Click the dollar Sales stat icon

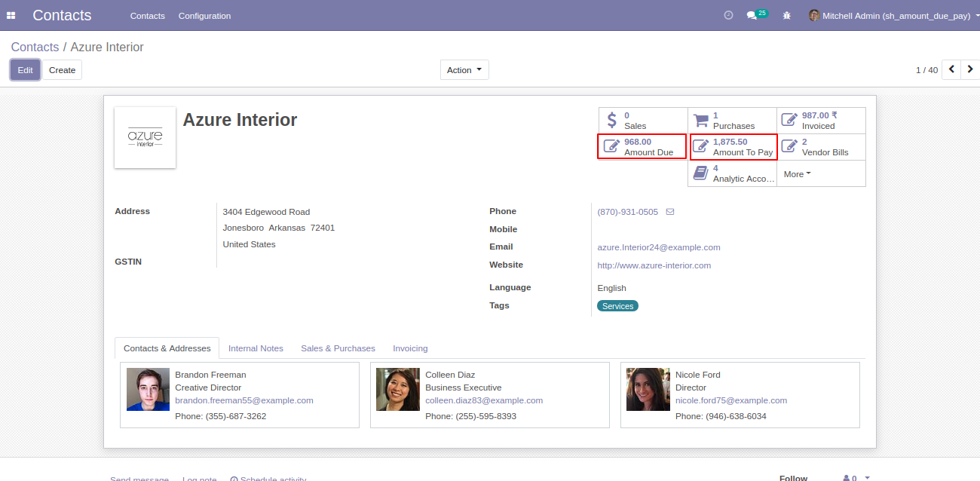pos(612,121)
